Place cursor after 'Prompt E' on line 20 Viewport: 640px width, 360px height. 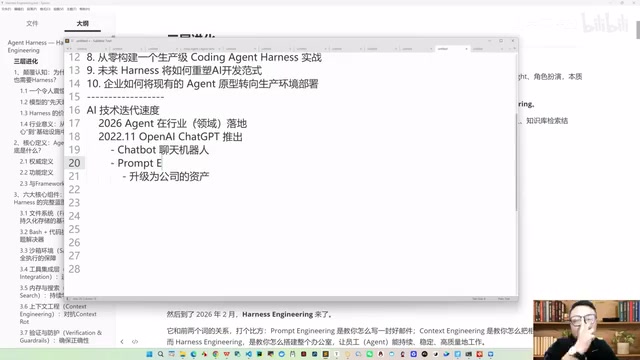(x=162, y=163)
